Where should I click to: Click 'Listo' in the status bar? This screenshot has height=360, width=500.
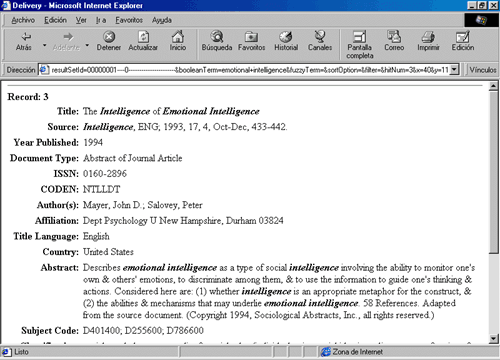[x=21, y=352]
